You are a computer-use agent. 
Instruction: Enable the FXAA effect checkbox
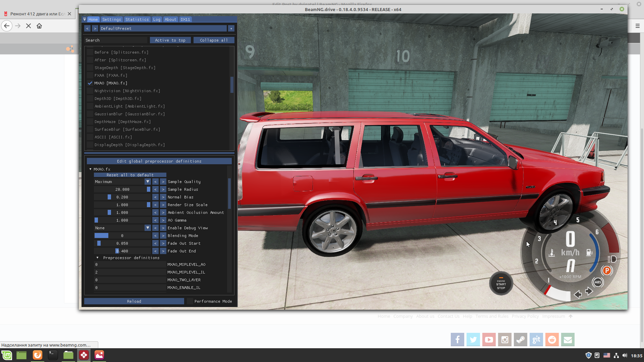pyautogui.click(x=90, y=75)
